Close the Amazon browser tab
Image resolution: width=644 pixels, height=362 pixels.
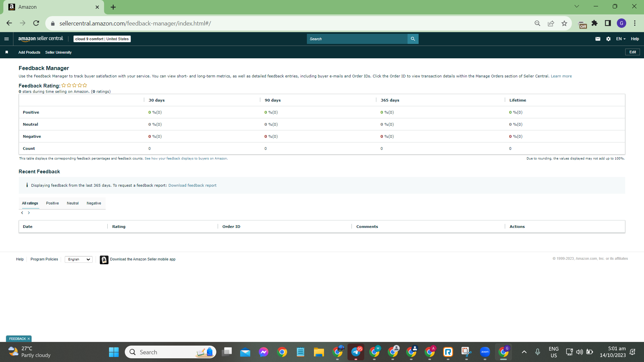97,7
